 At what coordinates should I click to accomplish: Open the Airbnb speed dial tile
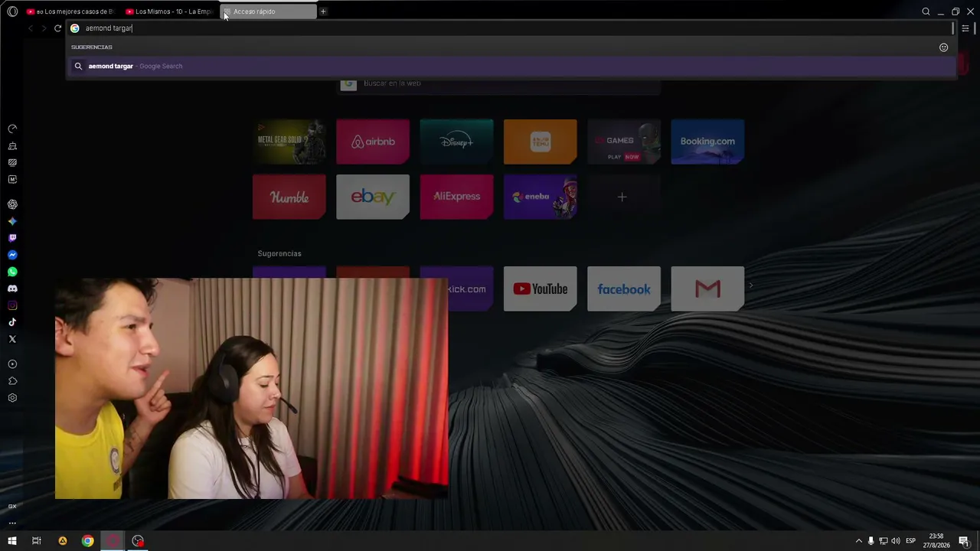coord(373,142)
